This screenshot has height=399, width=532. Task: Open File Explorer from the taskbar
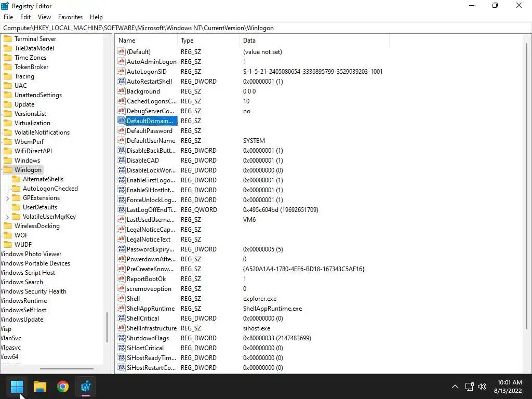(x=39, y=387)
